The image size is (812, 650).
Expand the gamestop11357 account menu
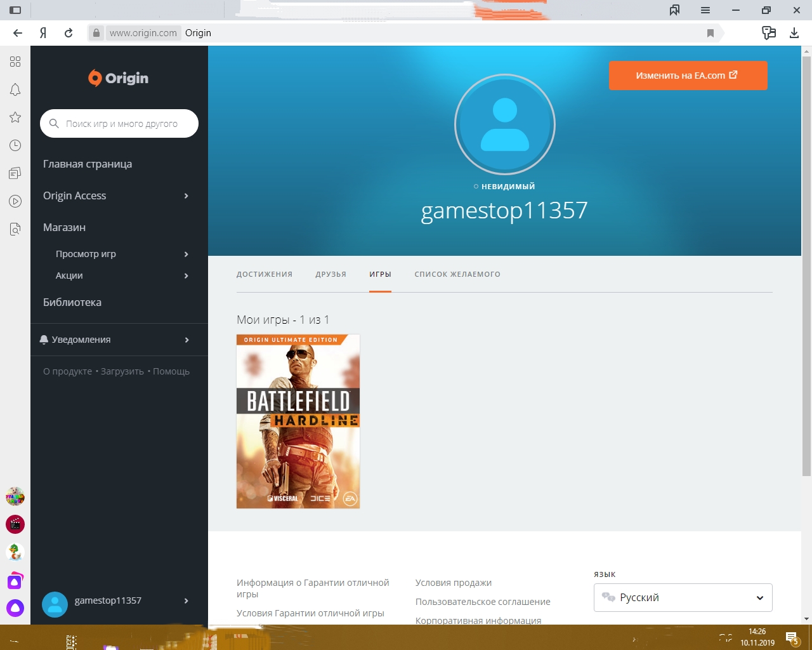pyautogui.click(x=186, y=600)
